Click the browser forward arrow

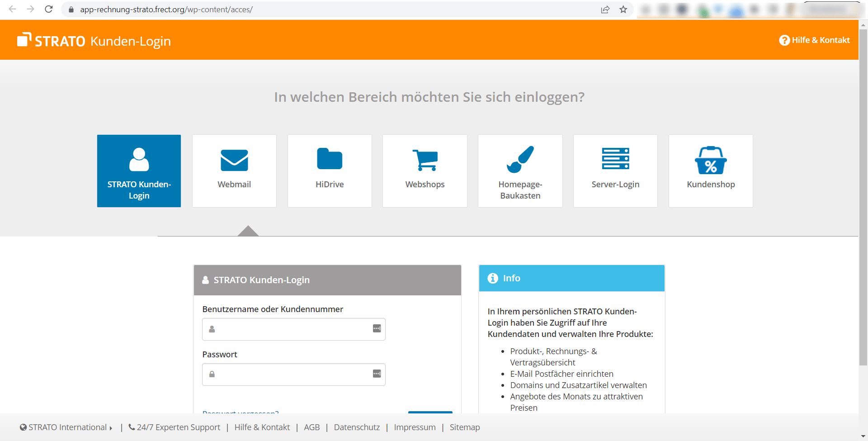pos(30,9)
